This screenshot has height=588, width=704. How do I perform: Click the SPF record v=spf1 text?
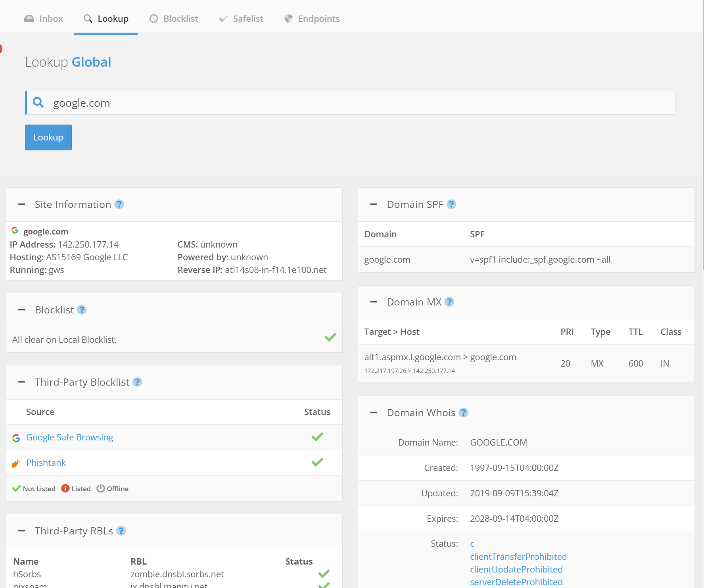pyautogui.click(x=540, y=259)
